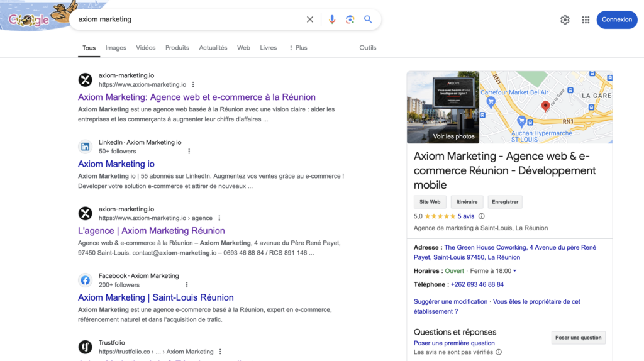Image resolution: width=644 pixels, height=361 pixels.
Task: Click The Green House Coworking address link
Action: click(505, 252)
